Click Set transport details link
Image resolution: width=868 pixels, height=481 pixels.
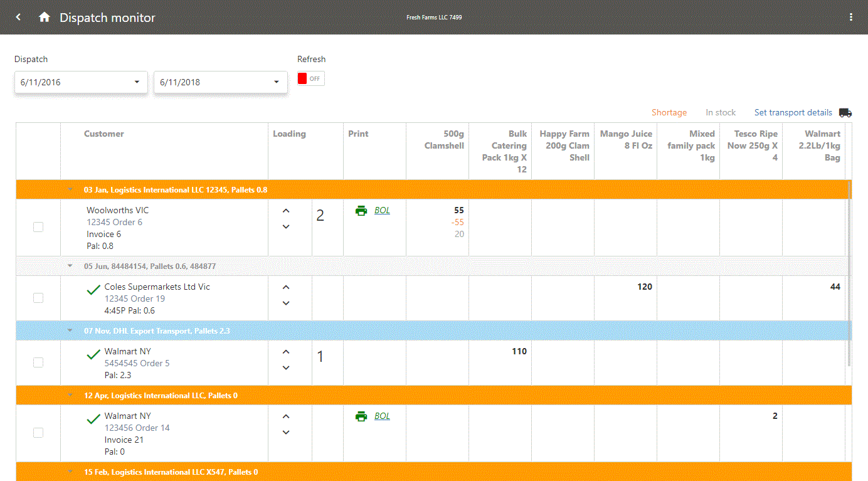[793, 113]
